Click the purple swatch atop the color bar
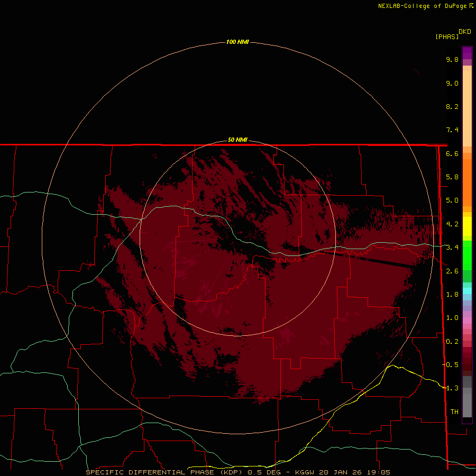This screenshot has width=476, height=476. (x=467, y=53)
